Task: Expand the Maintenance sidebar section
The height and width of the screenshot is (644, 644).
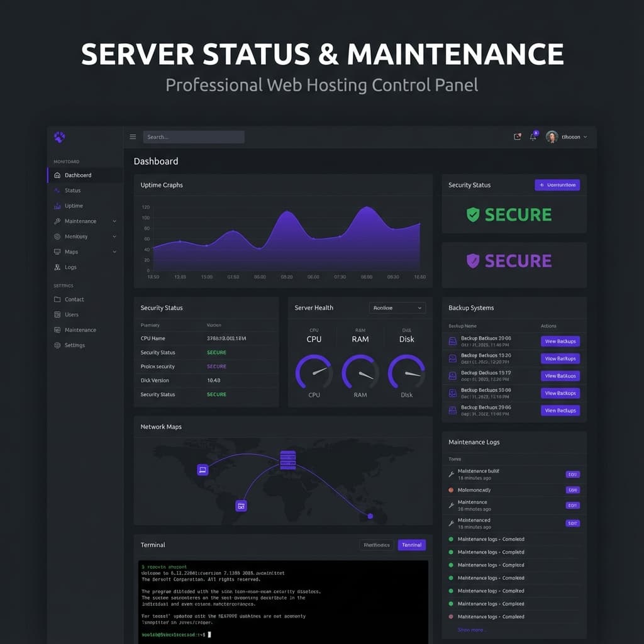Action: (x=114, y=221)
